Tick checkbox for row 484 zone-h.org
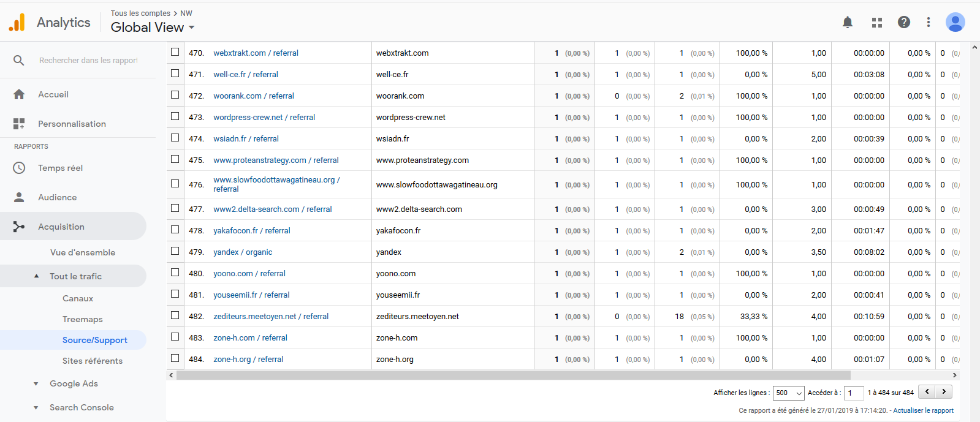 tap(175, 358)
